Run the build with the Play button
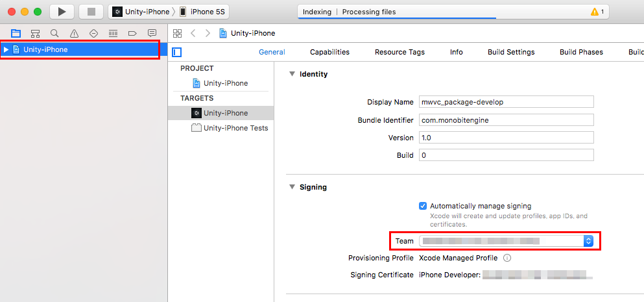Image resolution: width=644 pixels, height=302 pixels. tap(62, 12)
